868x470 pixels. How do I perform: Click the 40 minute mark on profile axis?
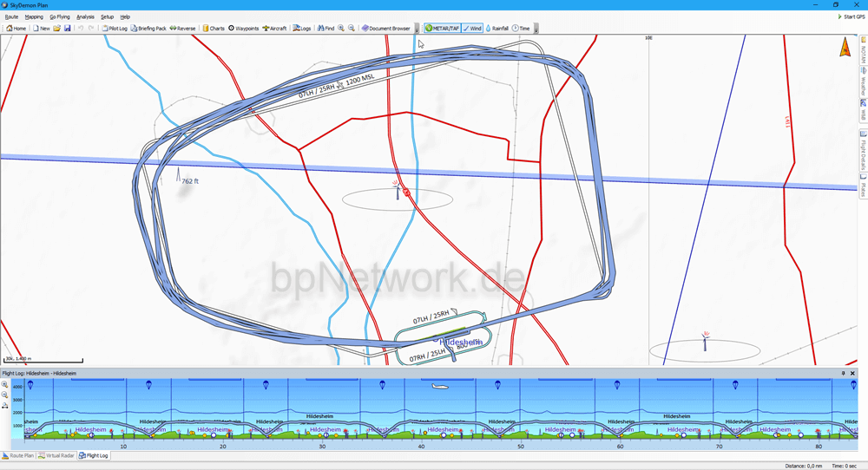pyautogui.click(x=421, y=447)
